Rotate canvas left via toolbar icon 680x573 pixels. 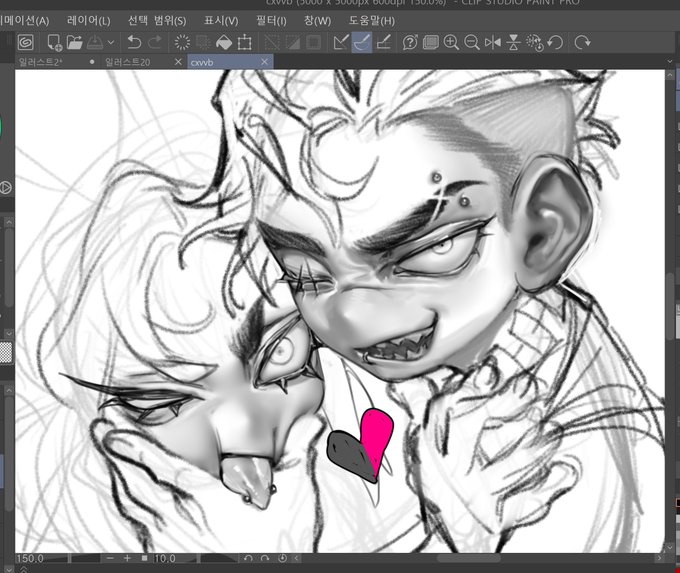[x=555, y=43]
